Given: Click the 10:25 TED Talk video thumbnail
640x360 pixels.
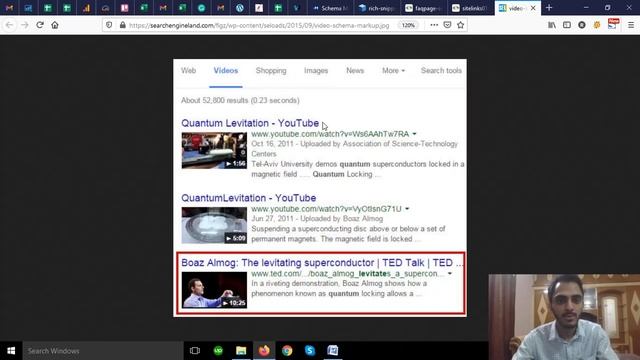Looking at the screenshot, I should pyautogui.click(x=214, y=290).
